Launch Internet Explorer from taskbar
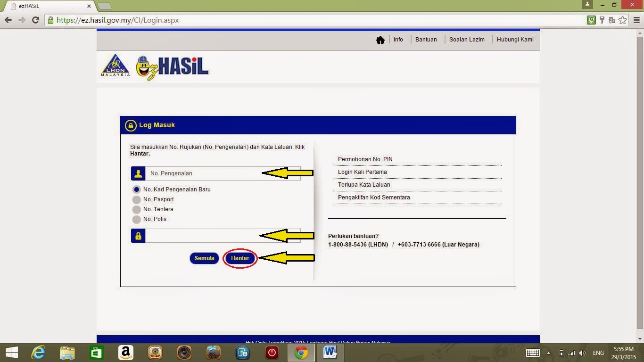The width and height of the screenshot is (644, 362). (x=38, y=353)
